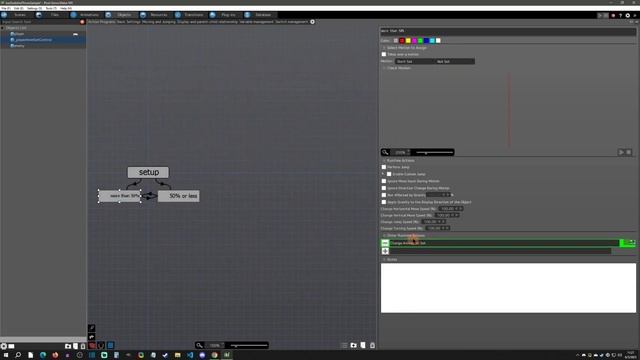640x360 pixels.
Task: Open the File menu
Action: pos(6,8)
